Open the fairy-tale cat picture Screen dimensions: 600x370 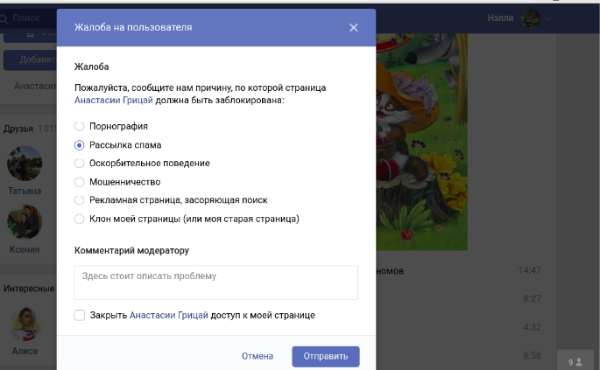pos(422,142)
